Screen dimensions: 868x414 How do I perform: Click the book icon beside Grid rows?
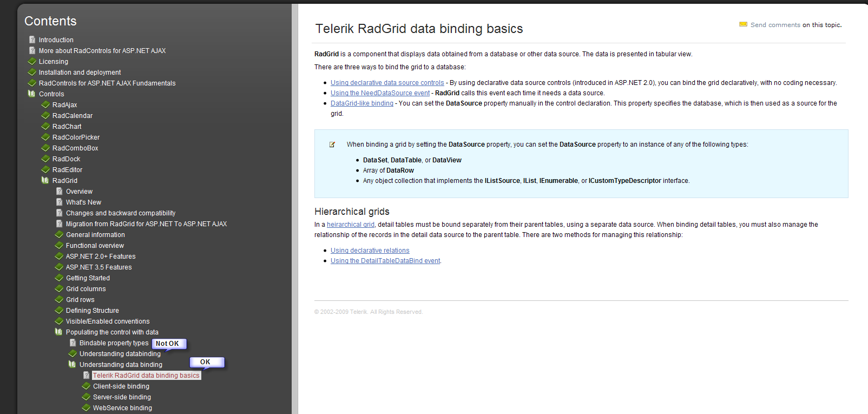(59, 299)
